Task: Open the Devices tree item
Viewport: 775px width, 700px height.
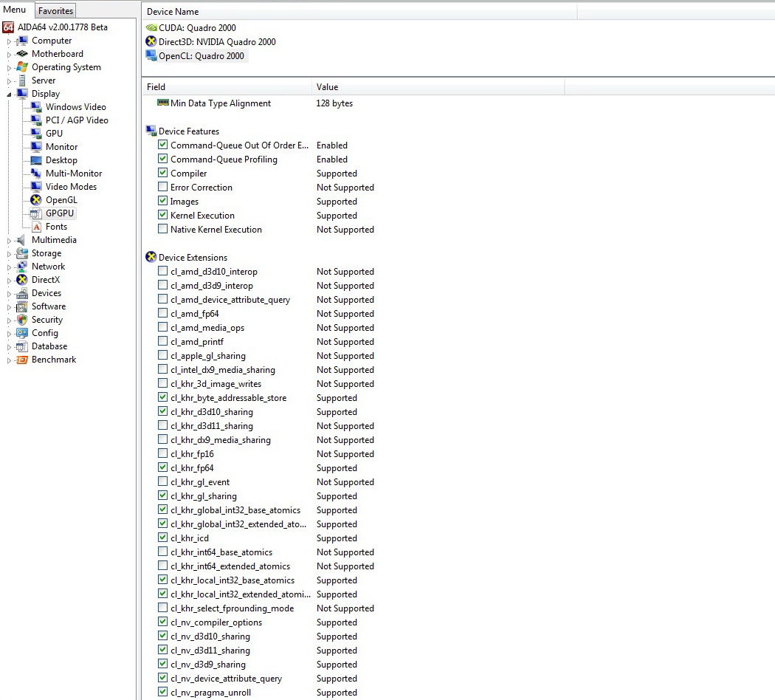Action: tap(46, 293)
